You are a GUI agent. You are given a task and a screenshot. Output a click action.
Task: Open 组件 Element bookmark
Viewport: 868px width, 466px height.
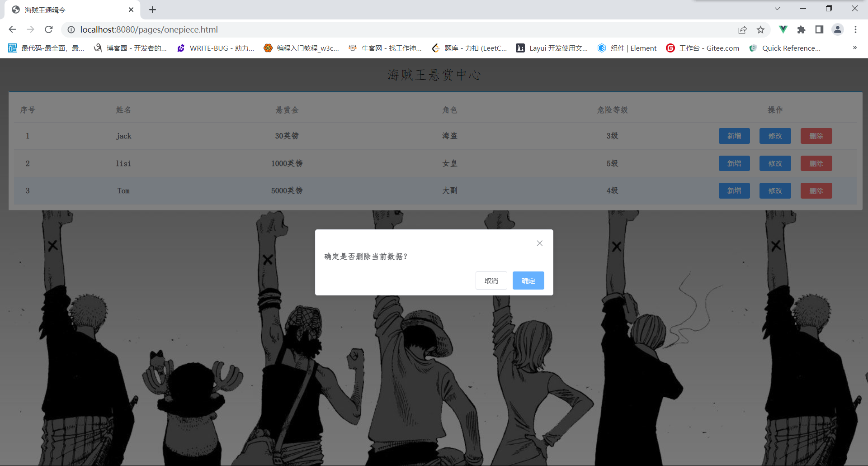tap(627, 48)
